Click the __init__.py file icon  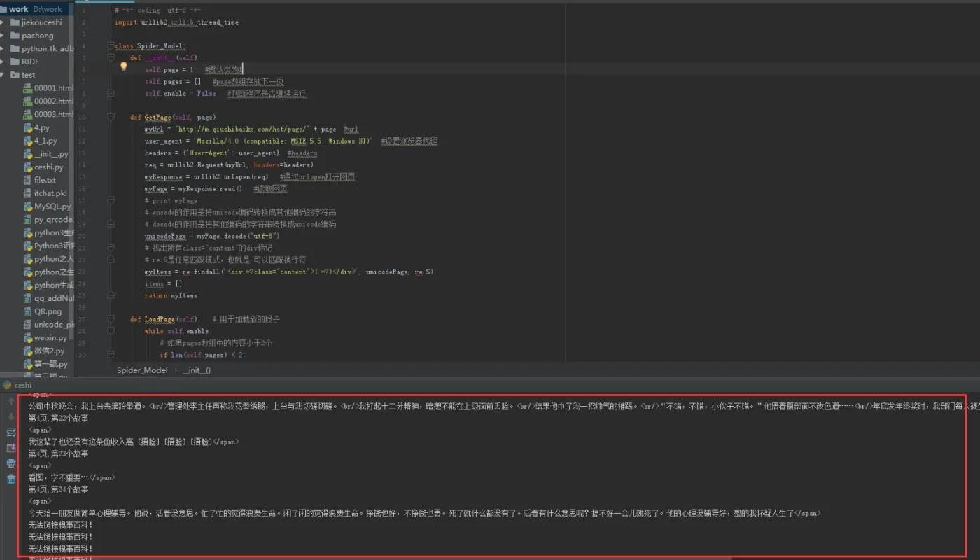coord(27,154)
